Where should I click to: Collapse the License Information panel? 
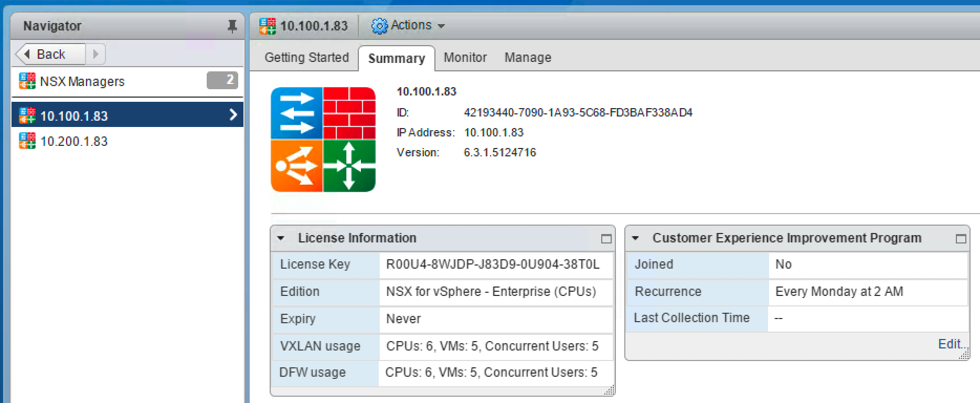click(x=281, y=238)
